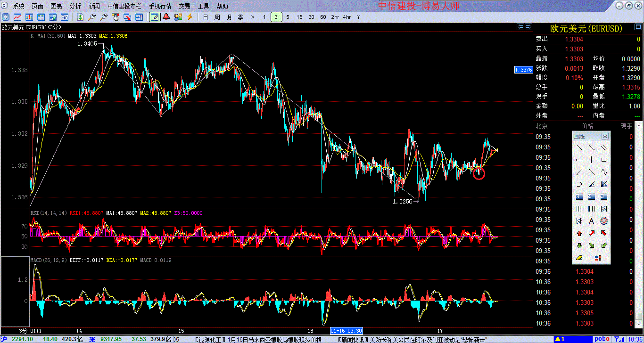The width and height of the screenshot is (644, 343).
Task: Select the rectangle drawing tool
Action: point(603,160)
